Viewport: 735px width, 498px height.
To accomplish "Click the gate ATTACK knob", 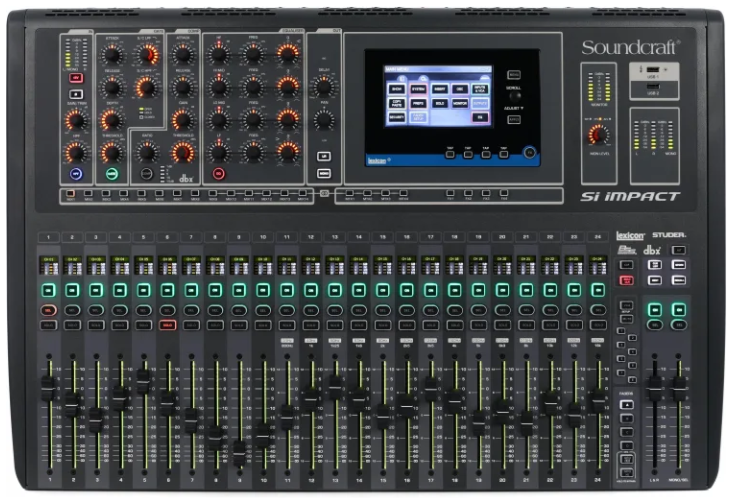I will [x=112, y=55].
